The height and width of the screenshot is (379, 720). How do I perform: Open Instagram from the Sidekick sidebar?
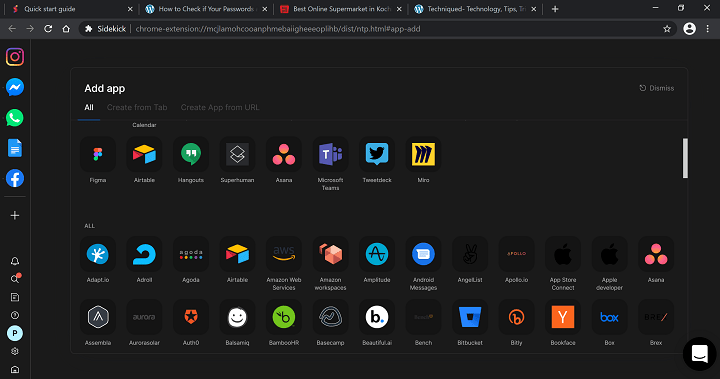[x=15, y=57]
